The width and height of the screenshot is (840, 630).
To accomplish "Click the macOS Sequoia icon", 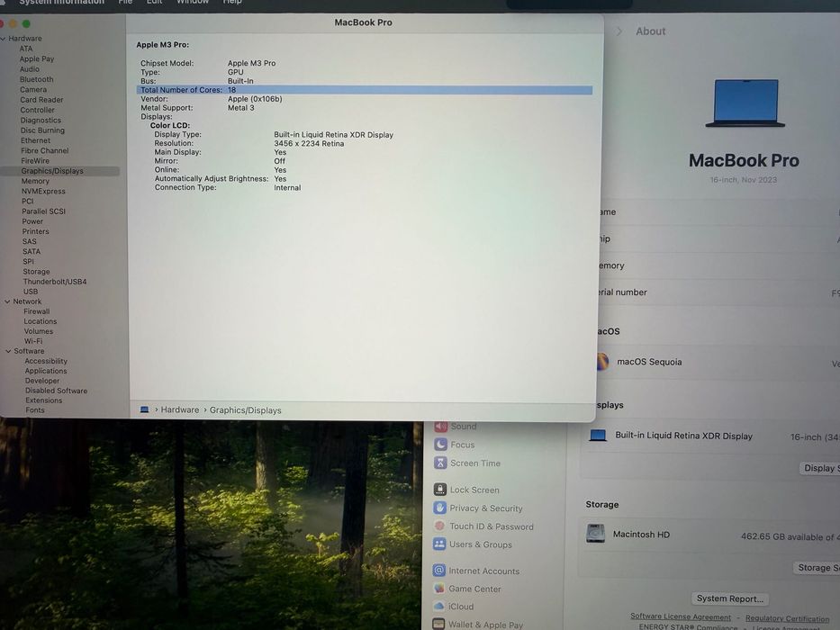I will pos(602,362).
